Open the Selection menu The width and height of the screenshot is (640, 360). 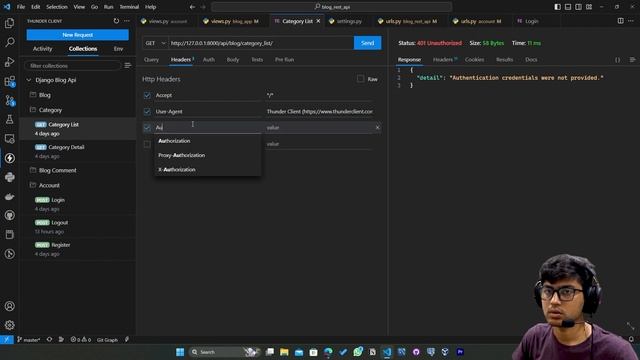57,7
